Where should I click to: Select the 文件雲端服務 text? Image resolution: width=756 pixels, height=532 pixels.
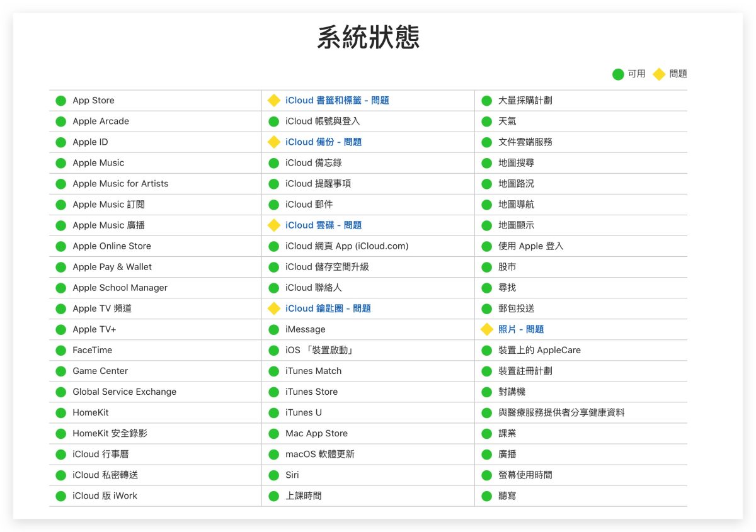point(525,142)
